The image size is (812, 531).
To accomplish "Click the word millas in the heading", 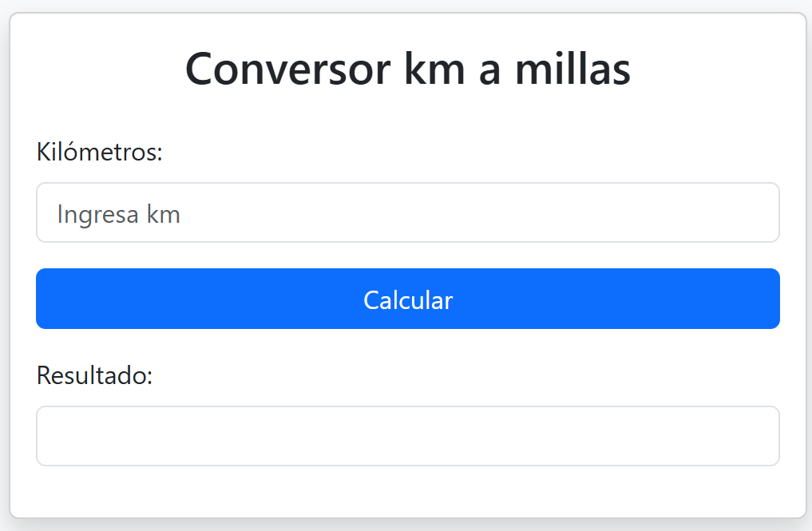I will [572, 69].
